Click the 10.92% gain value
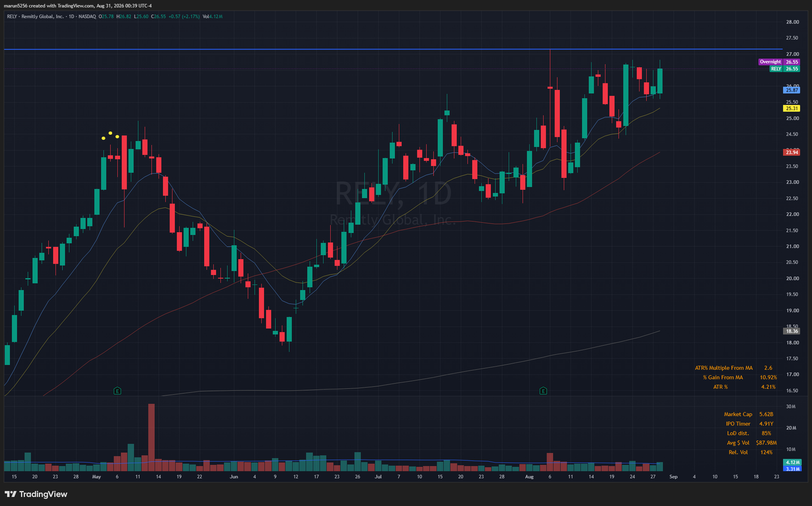 (x=768, y=378)
